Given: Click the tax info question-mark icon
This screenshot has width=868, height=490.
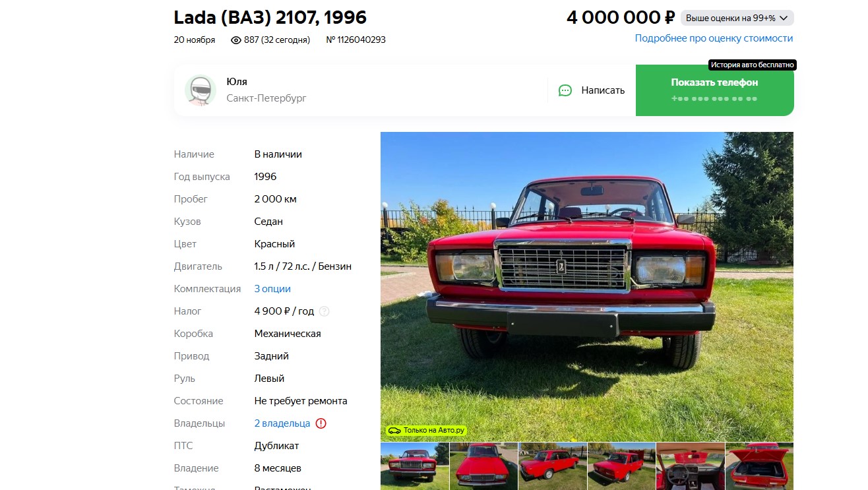Looking at the screenshot, I should click(324, 311).
